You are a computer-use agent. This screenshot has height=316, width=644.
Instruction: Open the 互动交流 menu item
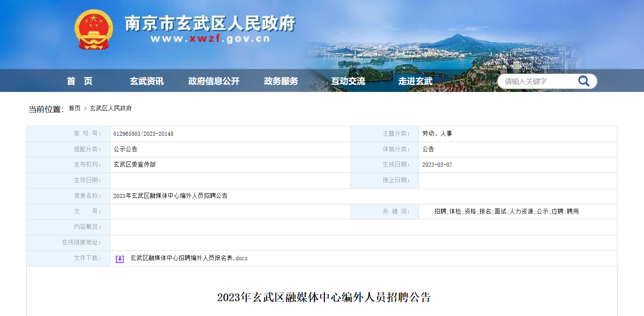tap(348, 81)
